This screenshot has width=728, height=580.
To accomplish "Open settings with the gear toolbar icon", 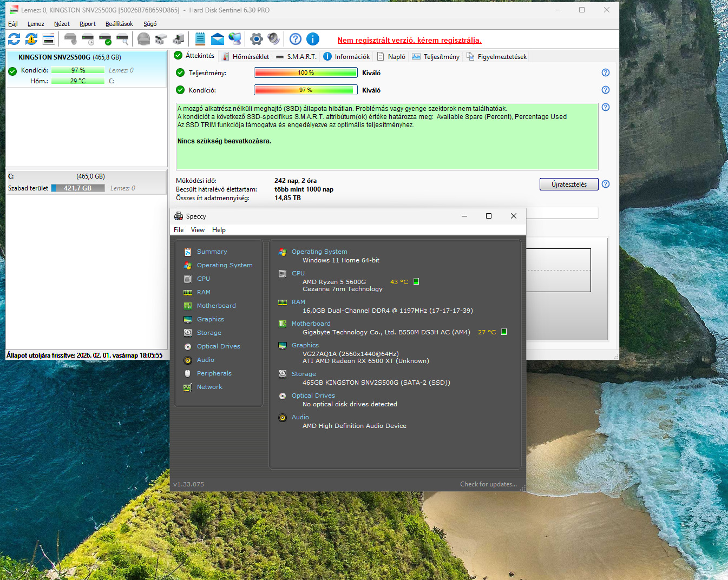I will click(x=257, y=39).
